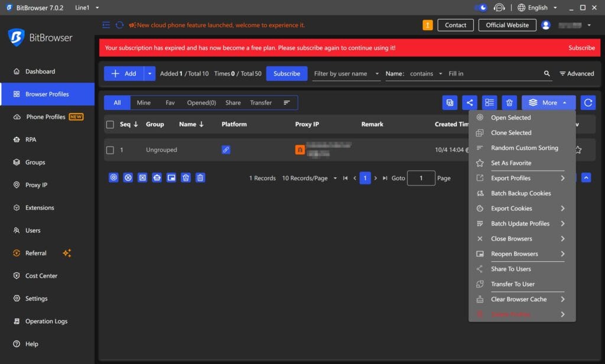605x364 pixels.
Task: Collapse the More dropdown button
Action: (549, 103)
